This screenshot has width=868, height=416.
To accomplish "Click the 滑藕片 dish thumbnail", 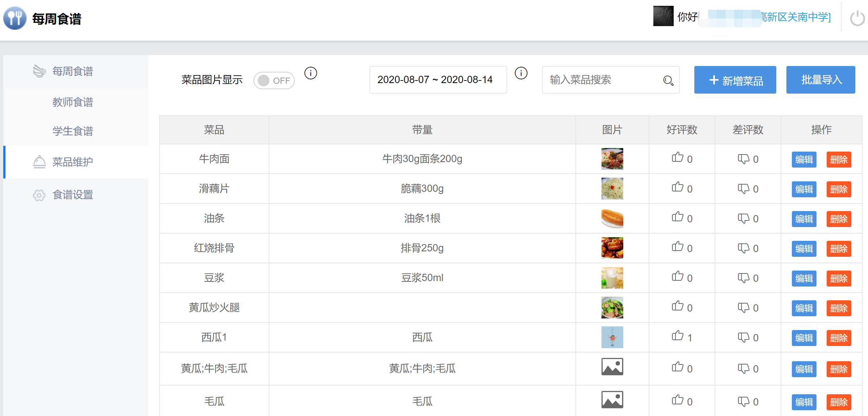I will click(x=612, y=189).
